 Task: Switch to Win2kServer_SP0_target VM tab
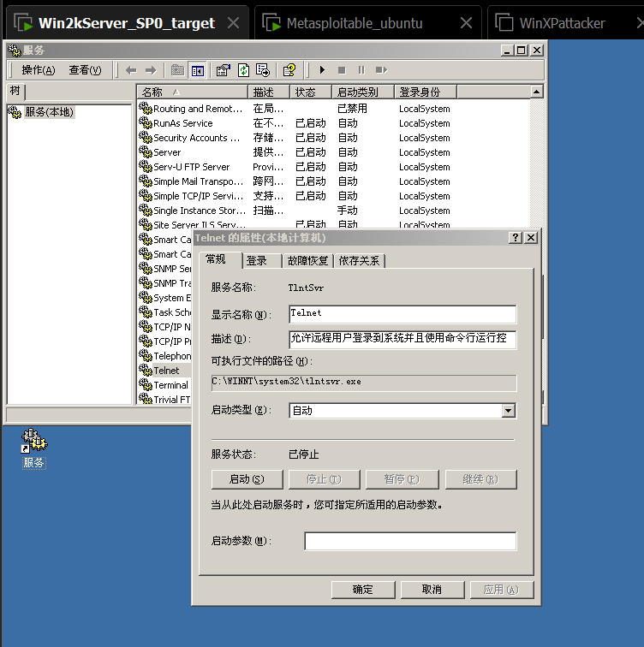[x=127, y=23]
